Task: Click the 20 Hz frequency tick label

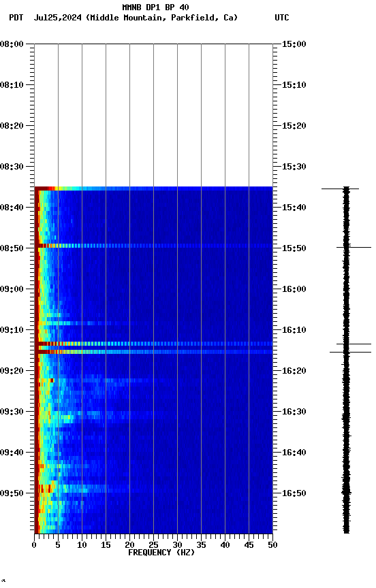Action: (x=129, y=545)
